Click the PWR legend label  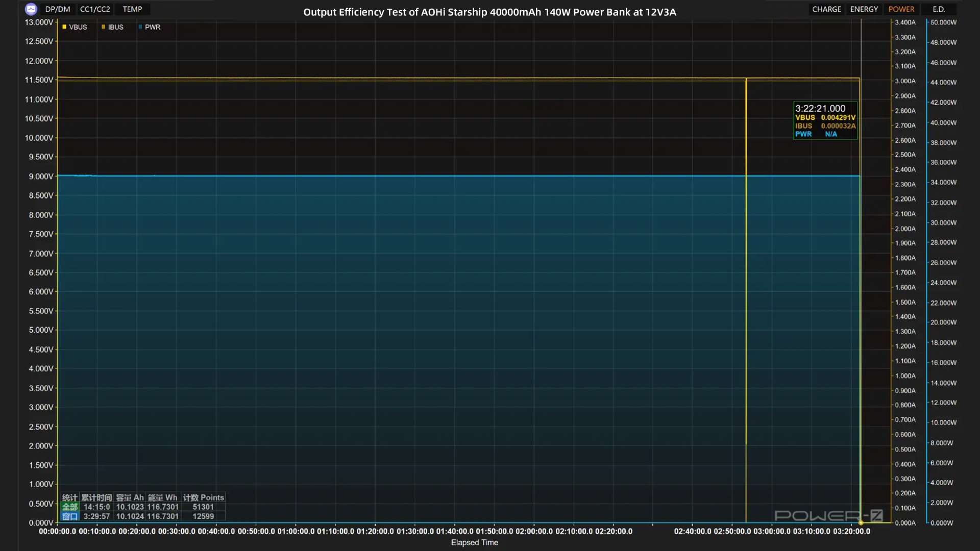point(153,27)
